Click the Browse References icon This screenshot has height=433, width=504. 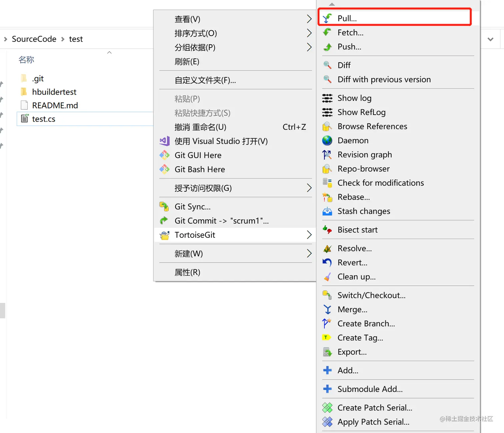(x=327, y=126)
